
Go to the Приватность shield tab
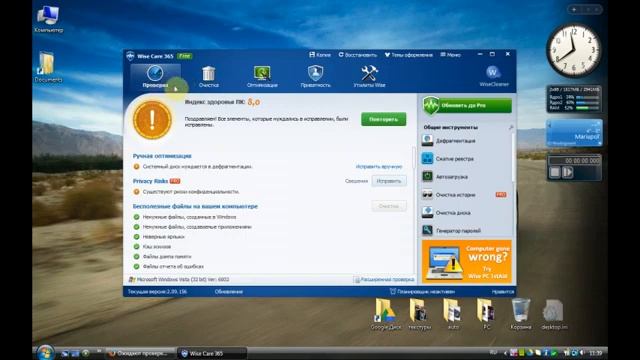(315, 77)
